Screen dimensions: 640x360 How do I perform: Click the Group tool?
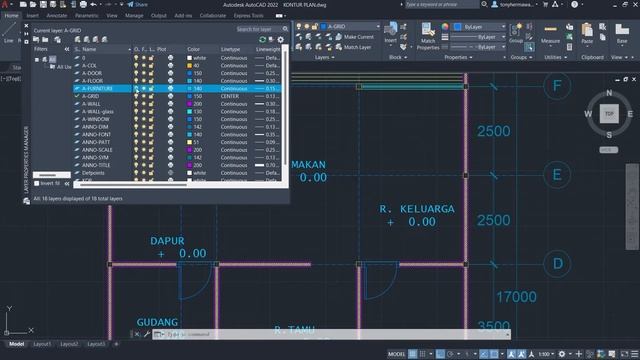pyautogui.click(x=516, y=33)
